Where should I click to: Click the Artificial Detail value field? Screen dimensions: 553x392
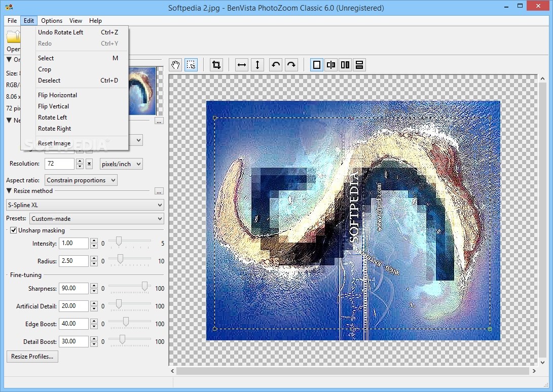tap(73, 306)
